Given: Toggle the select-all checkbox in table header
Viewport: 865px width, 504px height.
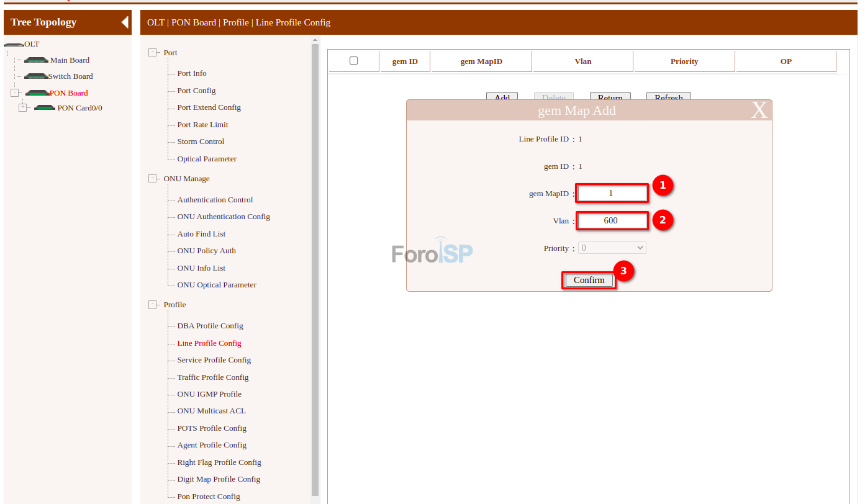Looking at the screenshot, I should (x=354, y=61).
